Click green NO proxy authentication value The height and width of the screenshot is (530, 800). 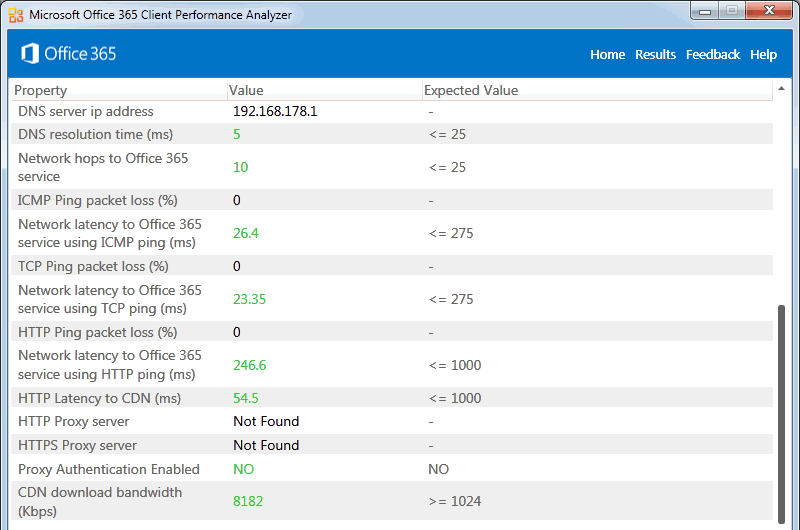243,469
